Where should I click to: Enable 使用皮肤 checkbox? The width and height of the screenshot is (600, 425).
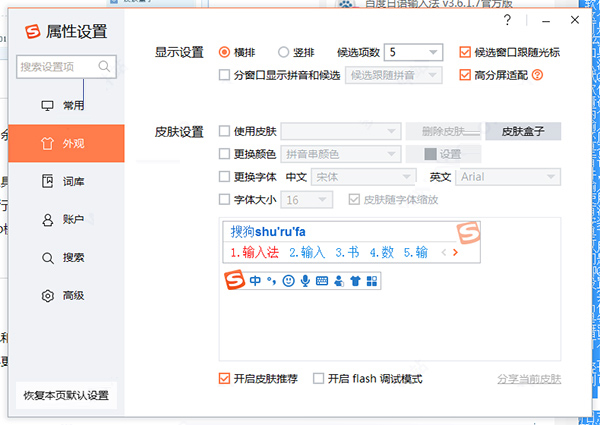point(224,131)
